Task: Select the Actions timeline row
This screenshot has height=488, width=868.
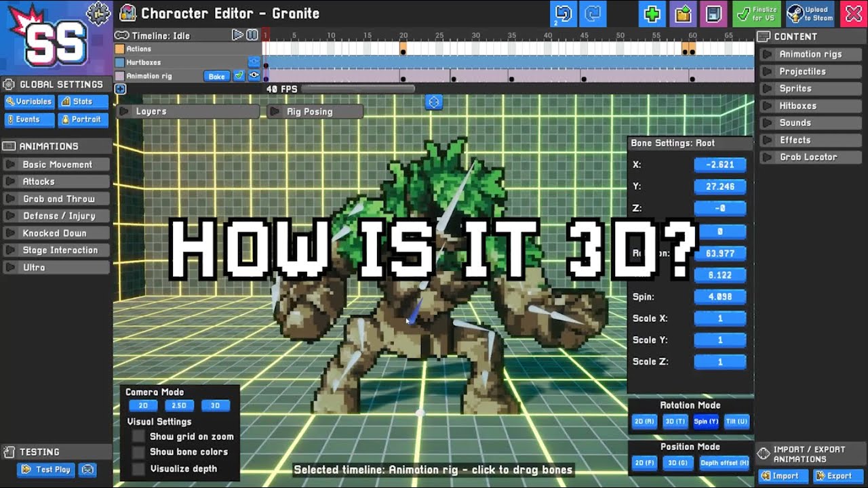Action: pyautogui.click(x=434, y=49)
